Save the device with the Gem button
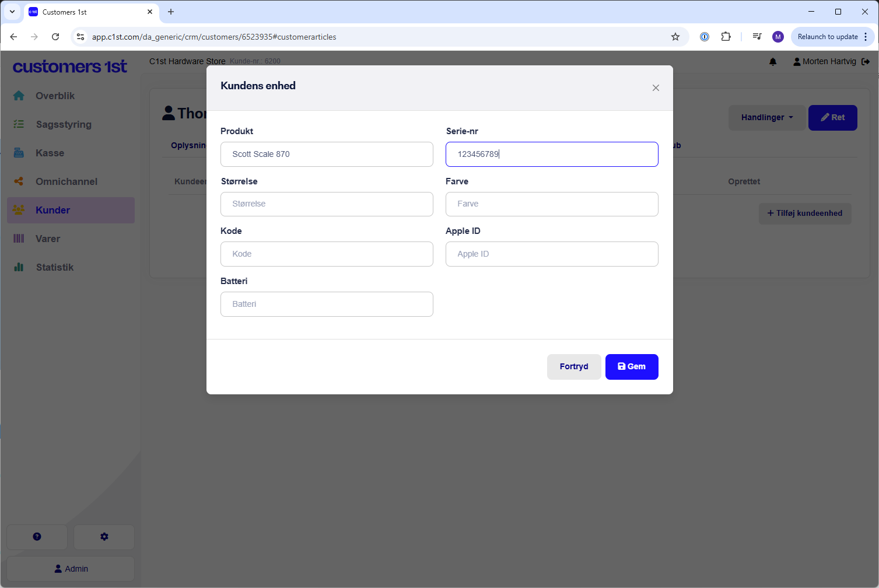Viewport: 879px width, 588px height. tap(632, 367)
